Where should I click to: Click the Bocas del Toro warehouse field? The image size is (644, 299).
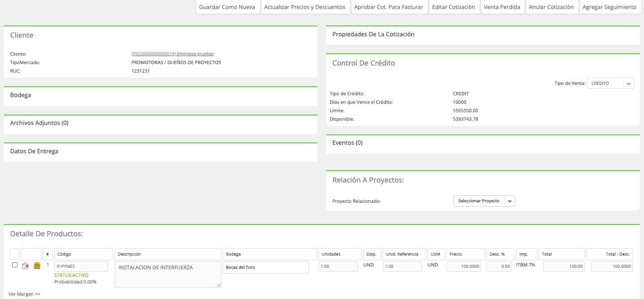point(266,267)
